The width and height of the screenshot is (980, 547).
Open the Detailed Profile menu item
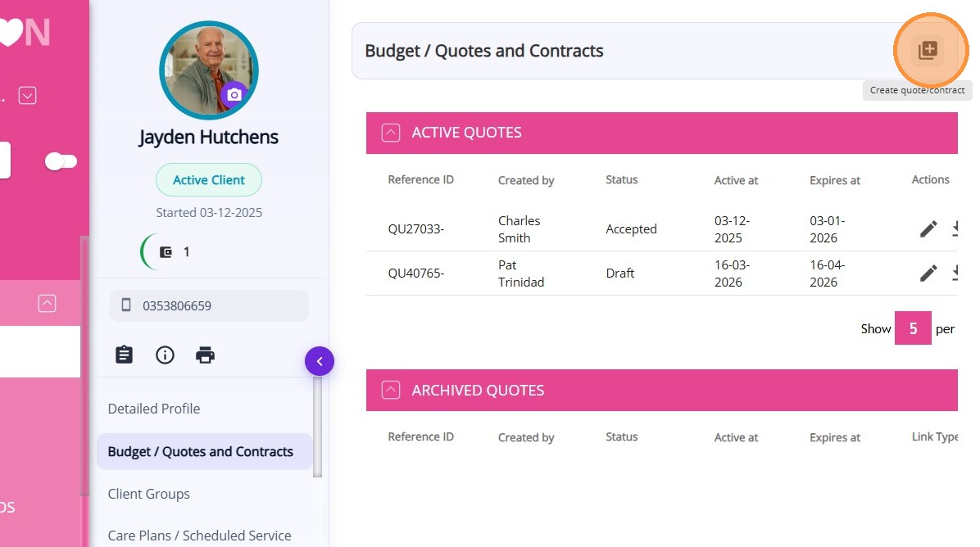click(154, 409)
